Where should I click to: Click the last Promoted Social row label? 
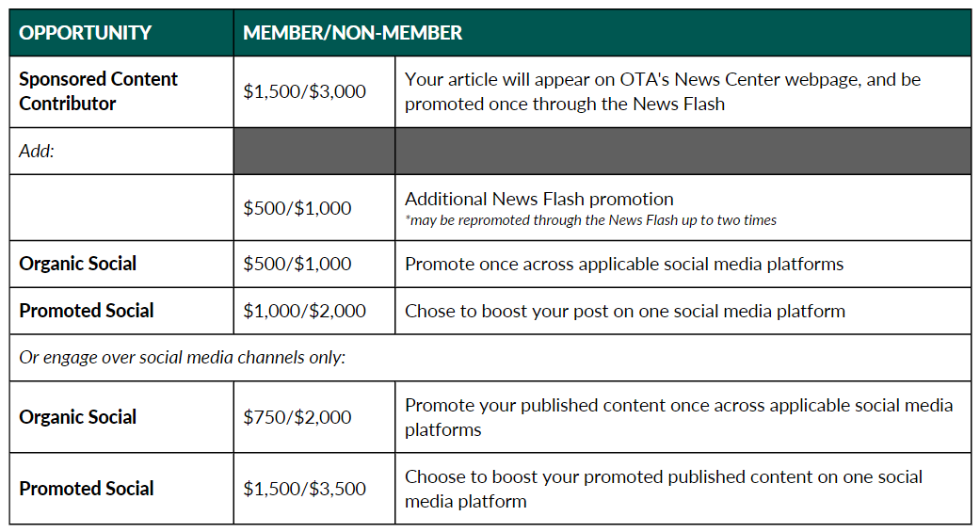[x=87, y=489]
